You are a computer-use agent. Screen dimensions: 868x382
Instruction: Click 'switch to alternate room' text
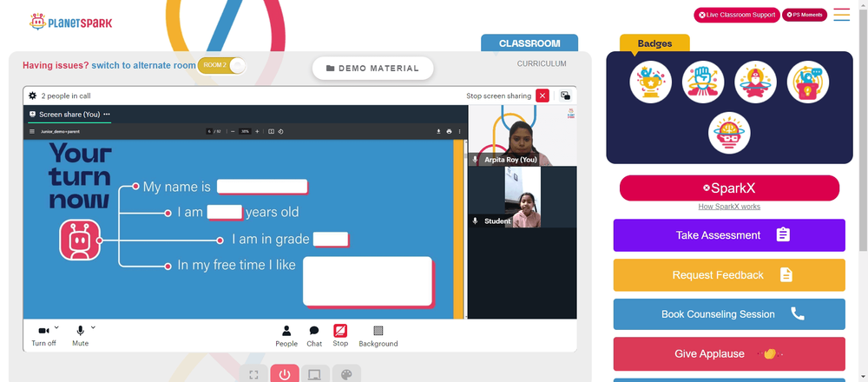144,65
